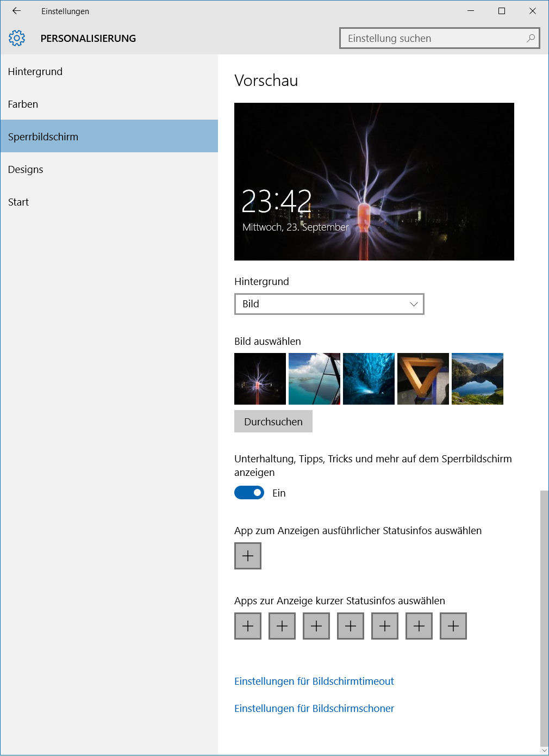Image resolution: width=549 pixels, height=756 pixels.
Task: Click the Personalisierung gear icon
Action: tap(17, 38)
